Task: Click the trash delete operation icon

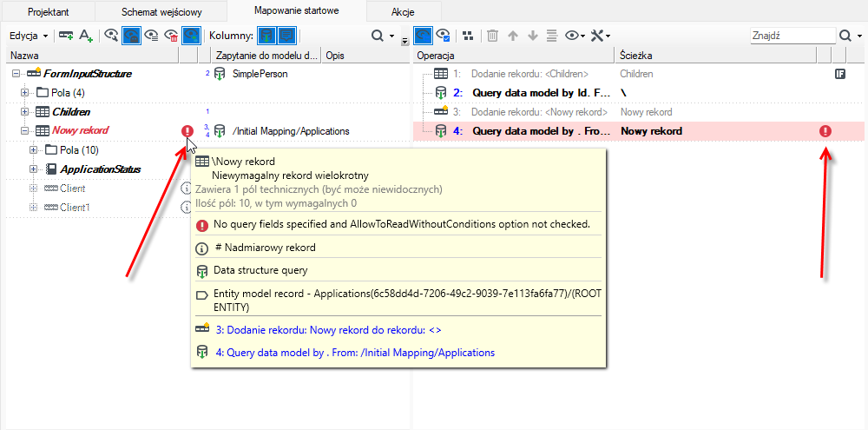Action: 493,36
